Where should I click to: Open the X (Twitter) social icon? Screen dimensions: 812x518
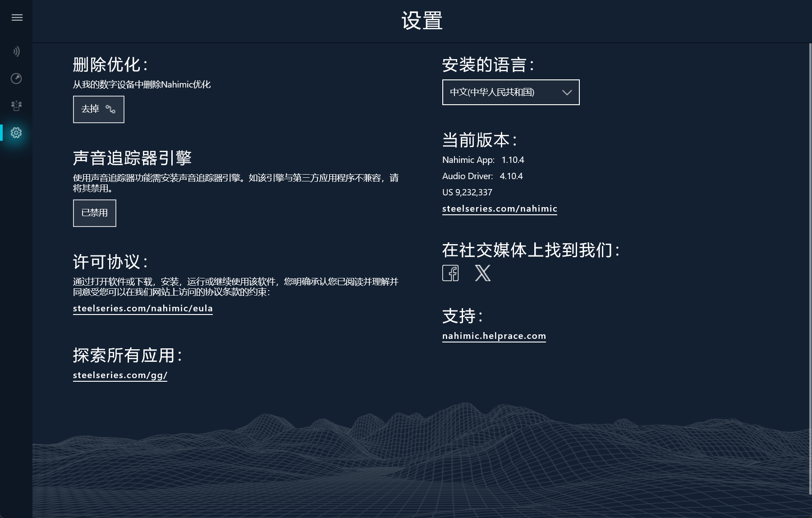pos(482,273)
